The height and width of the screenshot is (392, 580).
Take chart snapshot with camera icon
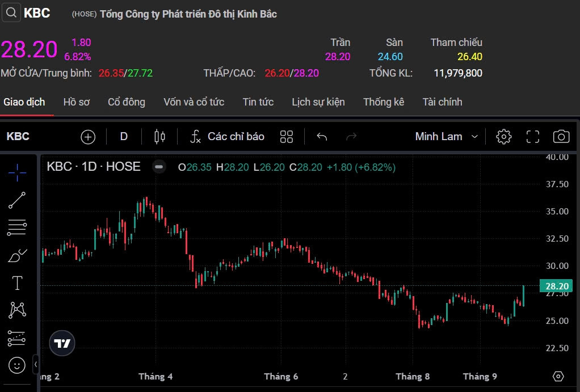561,137
